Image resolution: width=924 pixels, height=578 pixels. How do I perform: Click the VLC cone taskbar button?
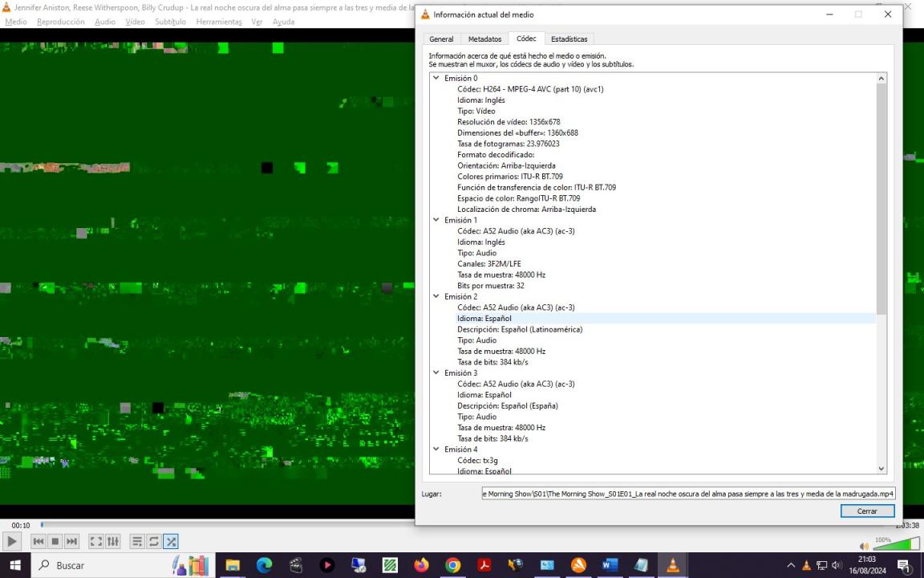click(x=672, y=565)
